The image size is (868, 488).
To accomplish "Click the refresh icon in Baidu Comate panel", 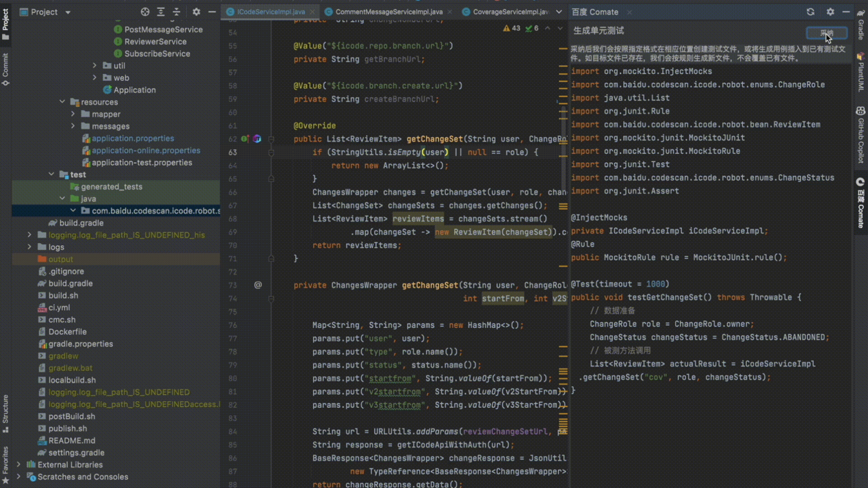I will coord(811,12).
